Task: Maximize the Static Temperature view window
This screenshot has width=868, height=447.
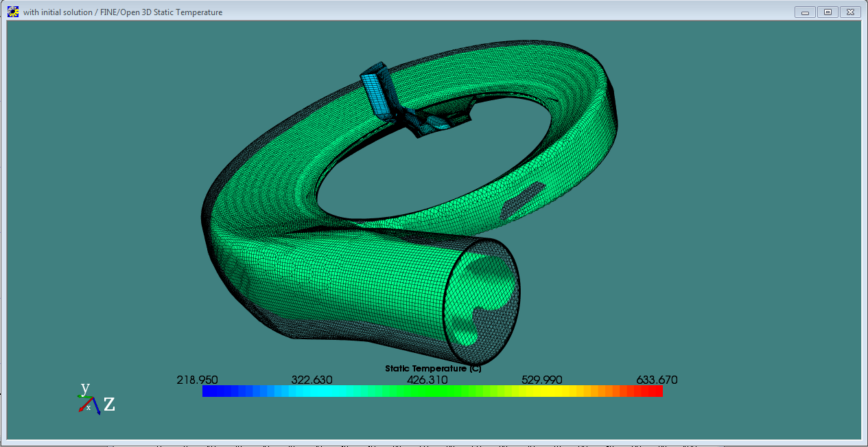Action: point(828,12)
